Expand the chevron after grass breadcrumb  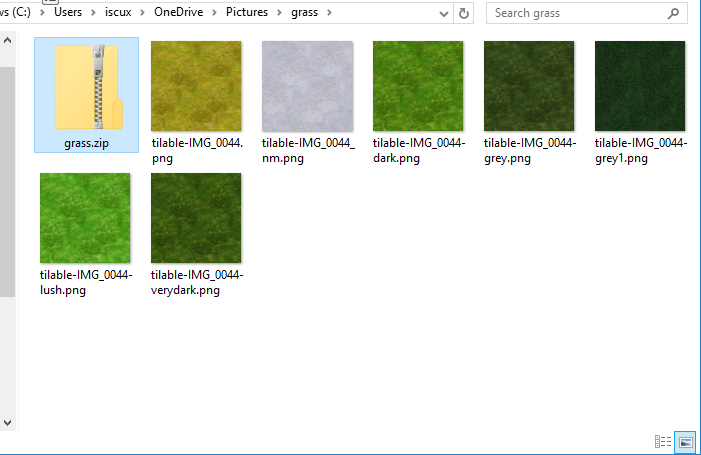click(329, 13)
